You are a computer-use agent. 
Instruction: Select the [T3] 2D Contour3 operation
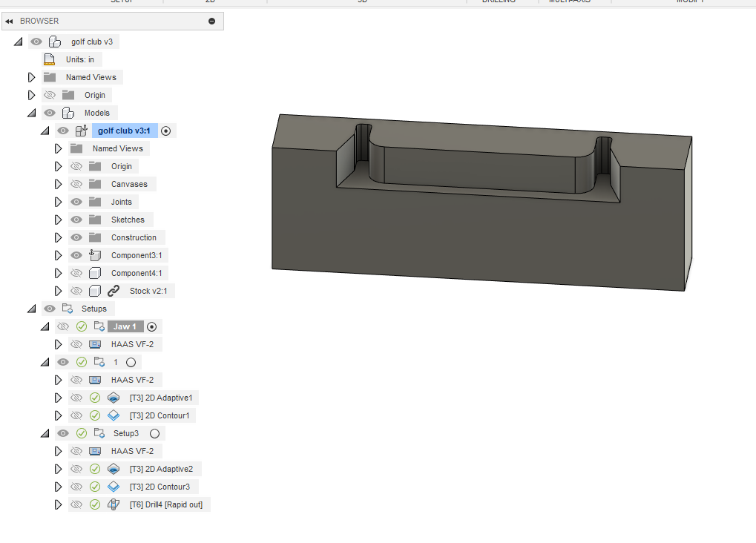(160, 487)
